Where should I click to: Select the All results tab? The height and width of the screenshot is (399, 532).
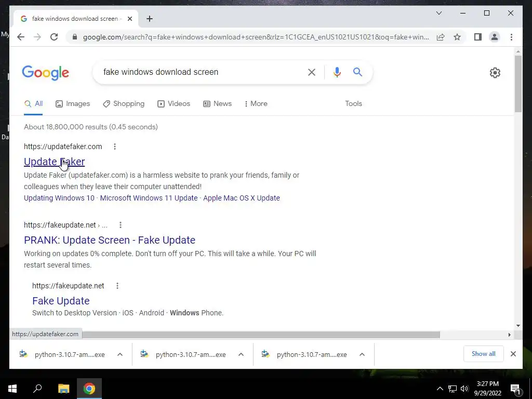coord(33,104)
